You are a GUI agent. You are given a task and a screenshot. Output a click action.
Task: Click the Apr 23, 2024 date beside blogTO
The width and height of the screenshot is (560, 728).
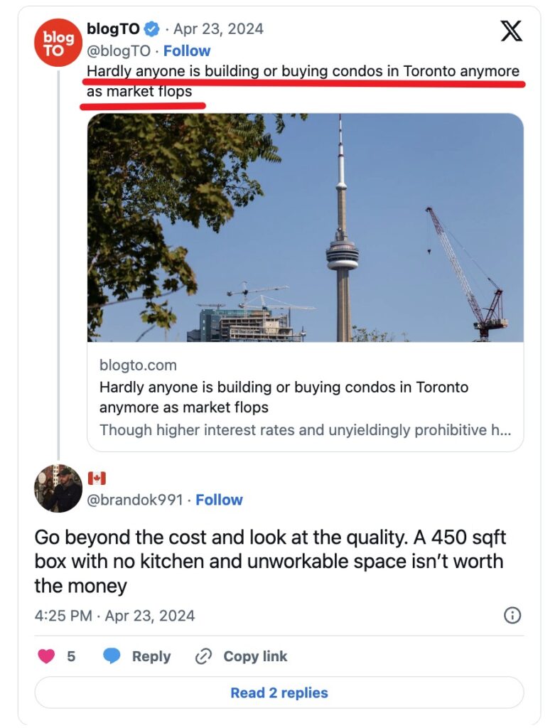point(218,29)
